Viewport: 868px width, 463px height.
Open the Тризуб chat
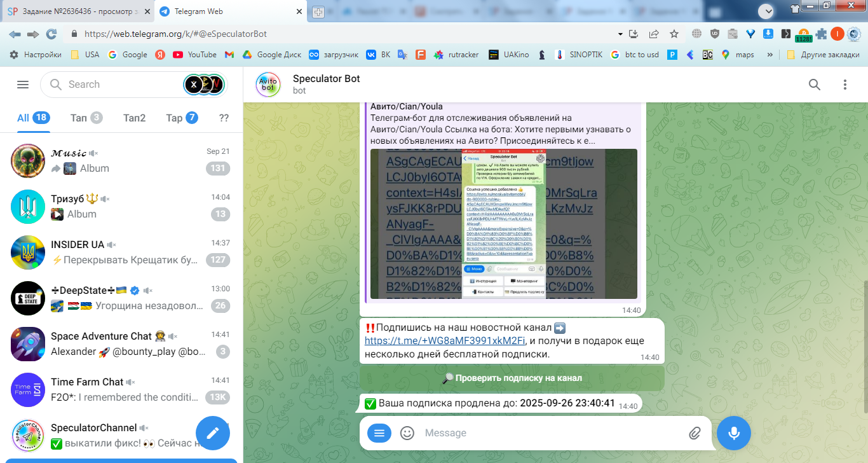(x=121, y=206)
